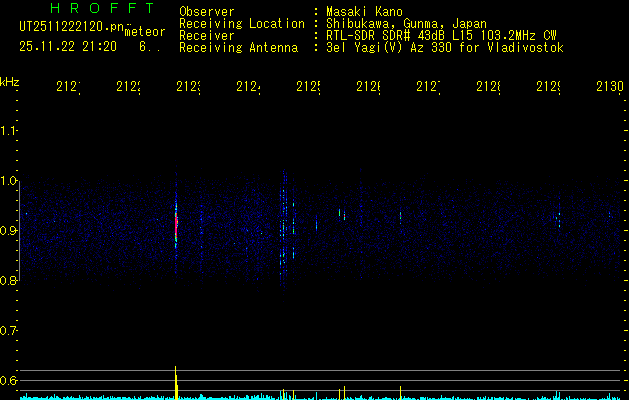Click the 2129 time axis label

(x=548, y=87)
